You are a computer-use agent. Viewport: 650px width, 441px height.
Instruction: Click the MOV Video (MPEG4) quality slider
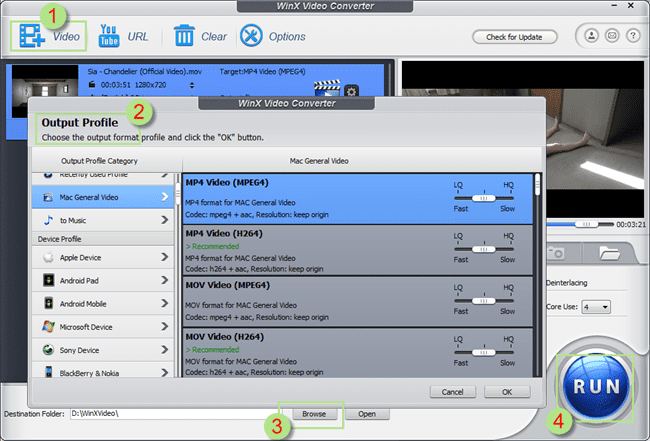pyautogui.click(x=484, y=300)
